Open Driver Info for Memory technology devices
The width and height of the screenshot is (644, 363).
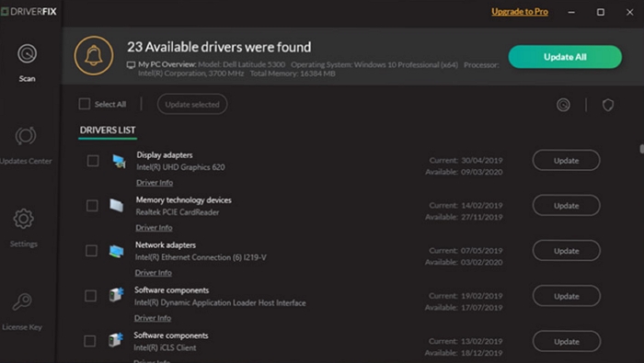pyautogui.click(x=154, y=228)
